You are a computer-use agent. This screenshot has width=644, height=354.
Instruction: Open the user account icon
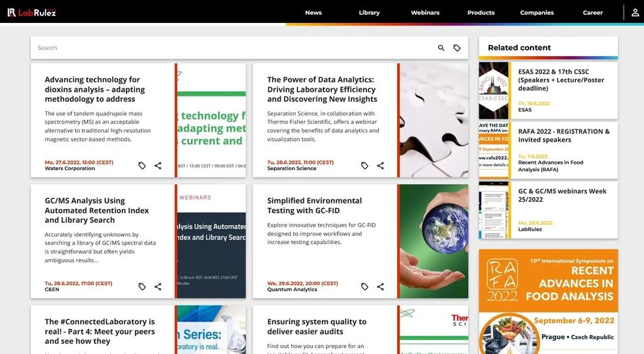pos(635,12)
